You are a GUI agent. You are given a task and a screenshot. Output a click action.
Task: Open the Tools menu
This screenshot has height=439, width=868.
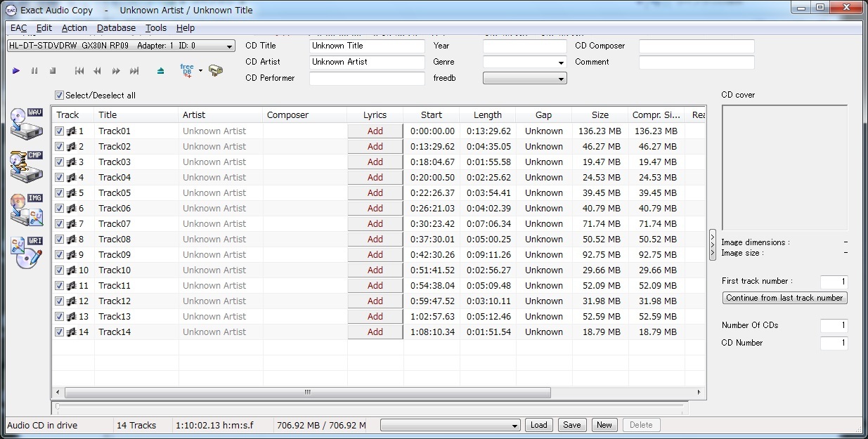156,28
